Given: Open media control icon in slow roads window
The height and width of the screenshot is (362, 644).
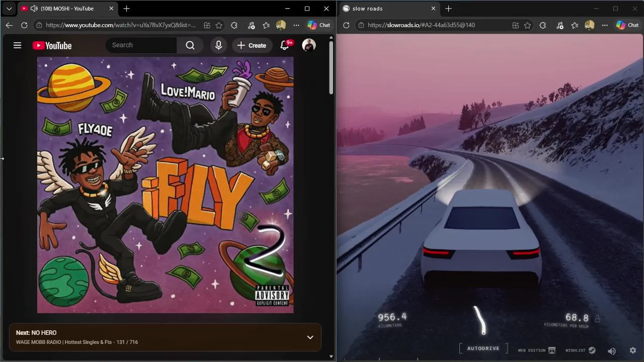Looking at the screenshot, I should coord(560,25).
